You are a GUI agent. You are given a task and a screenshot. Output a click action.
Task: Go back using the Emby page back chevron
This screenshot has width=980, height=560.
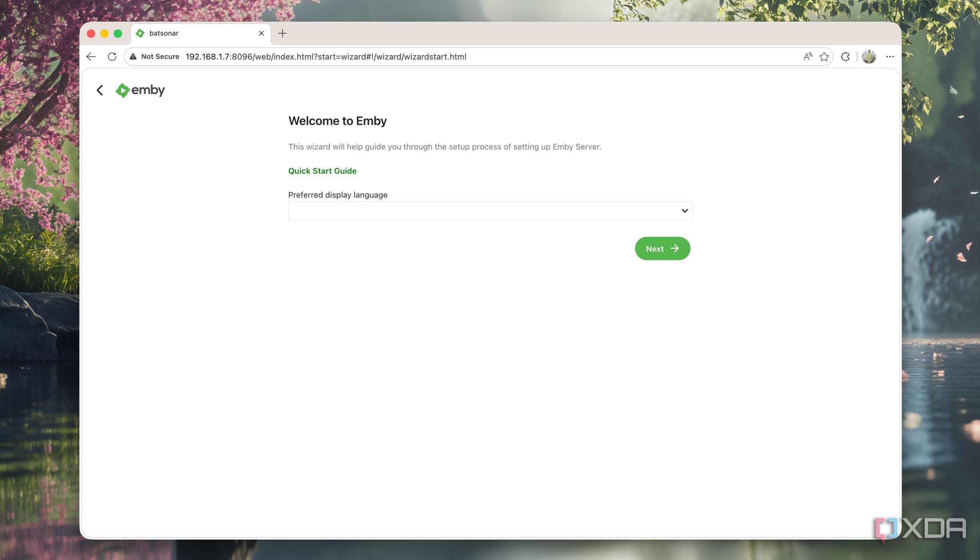(x=100, y=90)
